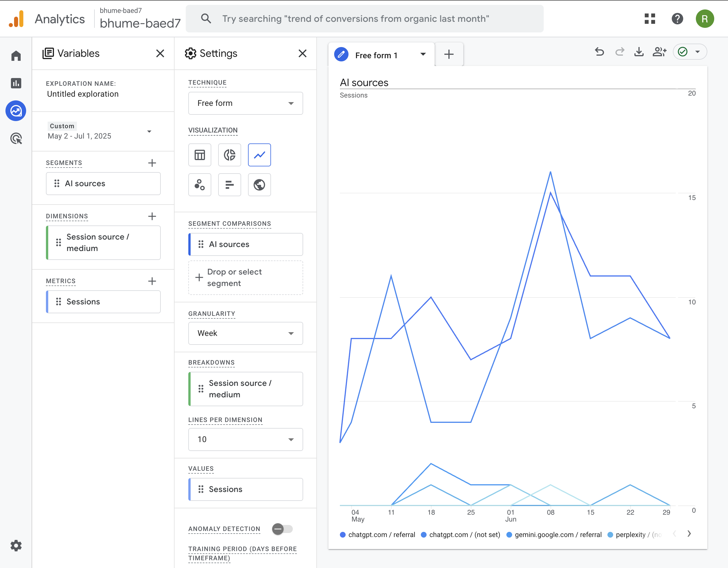The image size is (728, 568).
Task: Open Lines per dimension dropdown
Action: pyautogui.click(x=245, y=439)
